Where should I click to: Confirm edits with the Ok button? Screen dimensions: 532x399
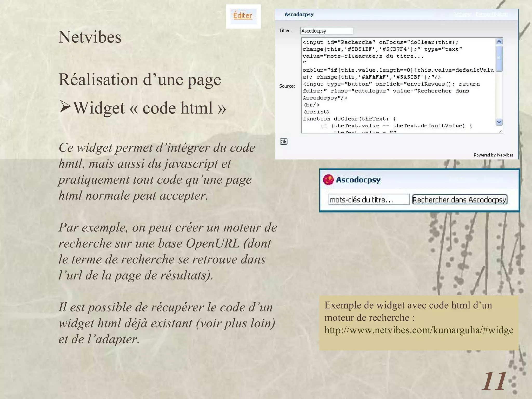click(x=283, y=142)
